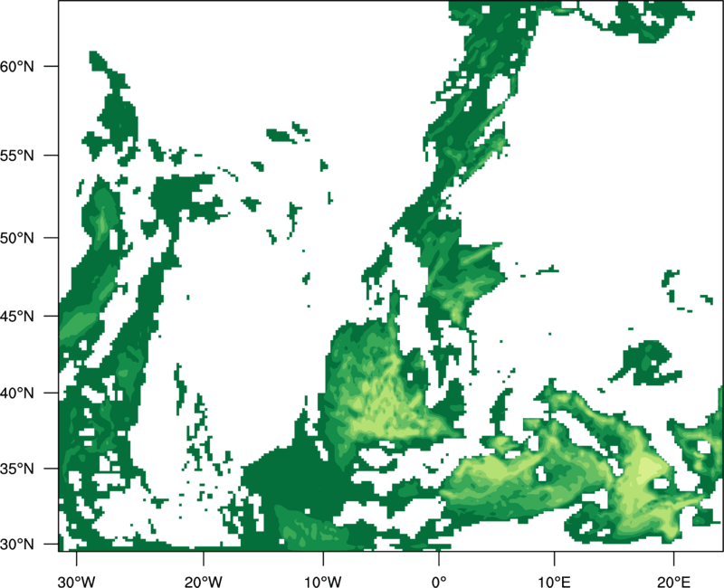The height and width of the screenshot is (588, 724).
Task: Click the 20°E longitude label
Action: 673,582
